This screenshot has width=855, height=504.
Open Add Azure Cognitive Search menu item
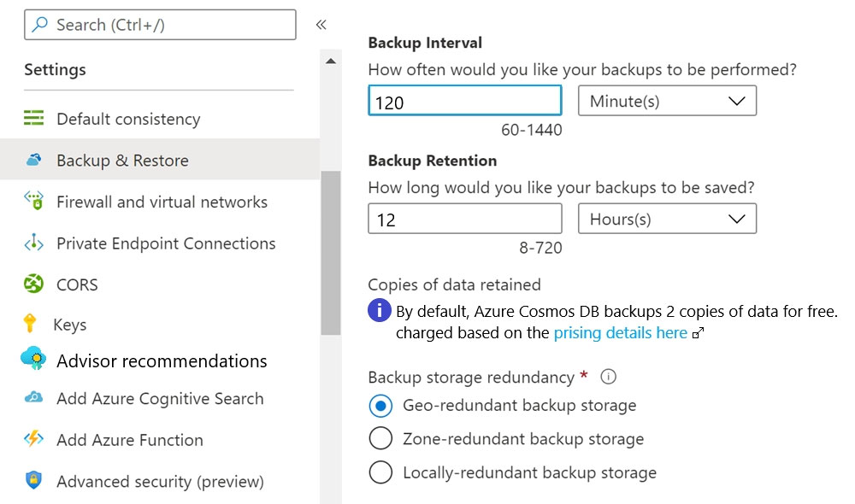pos(160,399)
